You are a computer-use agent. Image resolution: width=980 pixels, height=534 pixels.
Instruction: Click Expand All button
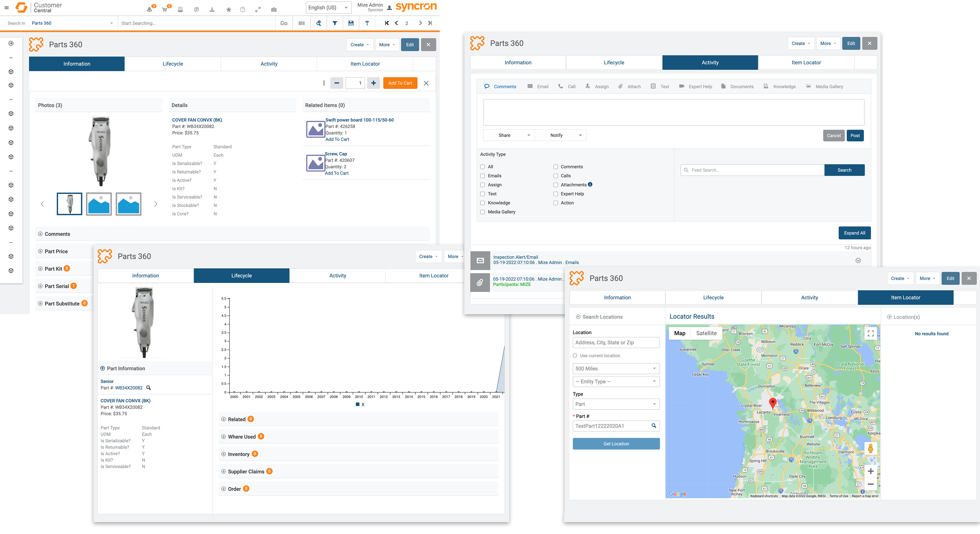click(855, 233)
